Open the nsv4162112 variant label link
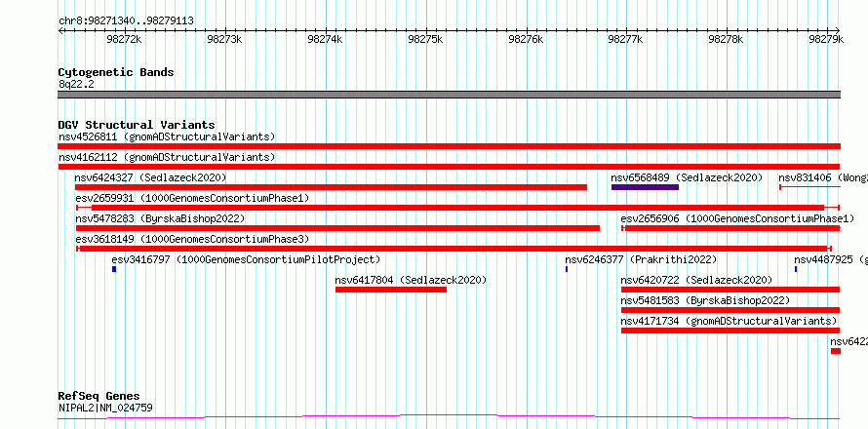This screenshot has width=868, height=429. [x=167, y=157]
